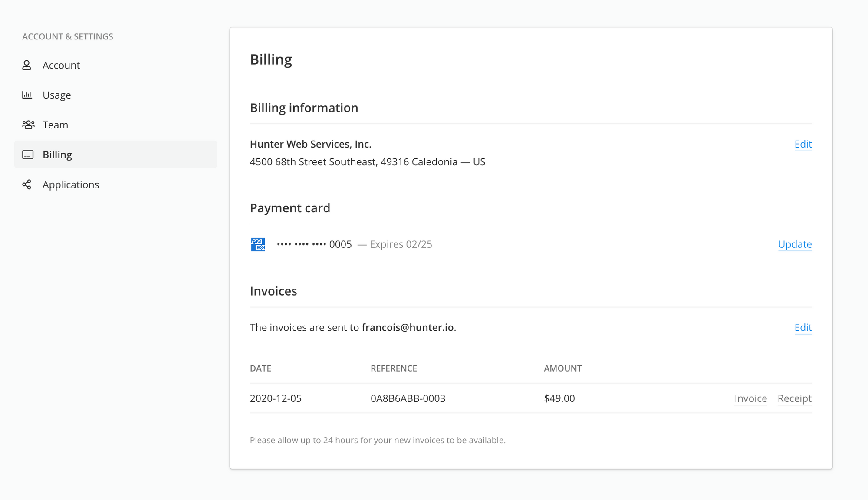Click the masked card number ending 0005

click(314, 244)
